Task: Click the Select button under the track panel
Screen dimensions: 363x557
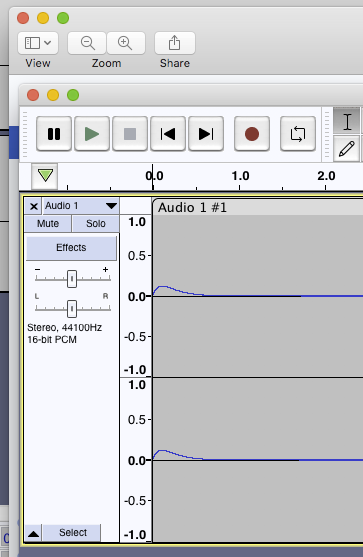Action: tap(72, 532)
